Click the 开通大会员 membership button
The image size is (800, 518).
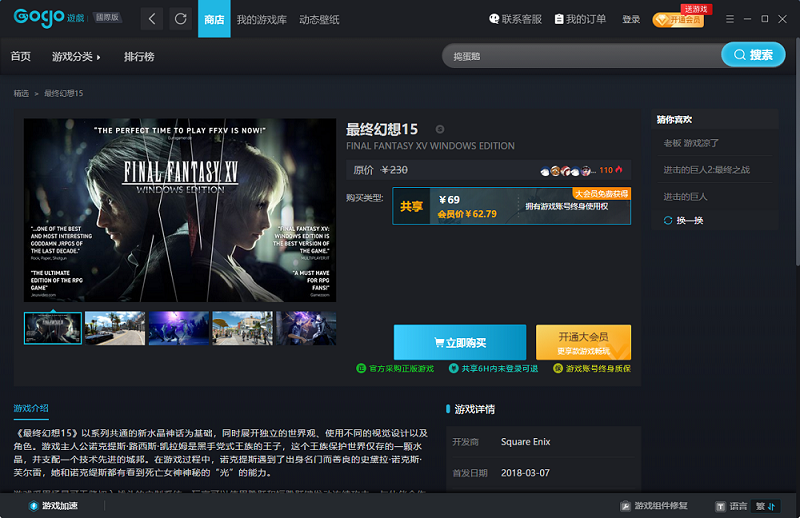coord(583,342)
